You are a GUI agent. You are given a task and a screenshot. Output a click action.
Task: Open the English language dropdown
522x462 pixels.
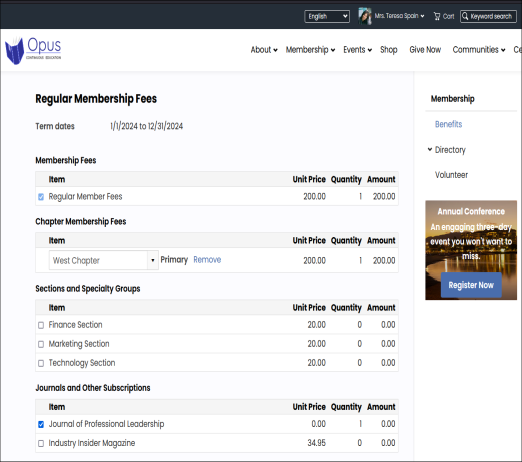(x=327, y=16)
